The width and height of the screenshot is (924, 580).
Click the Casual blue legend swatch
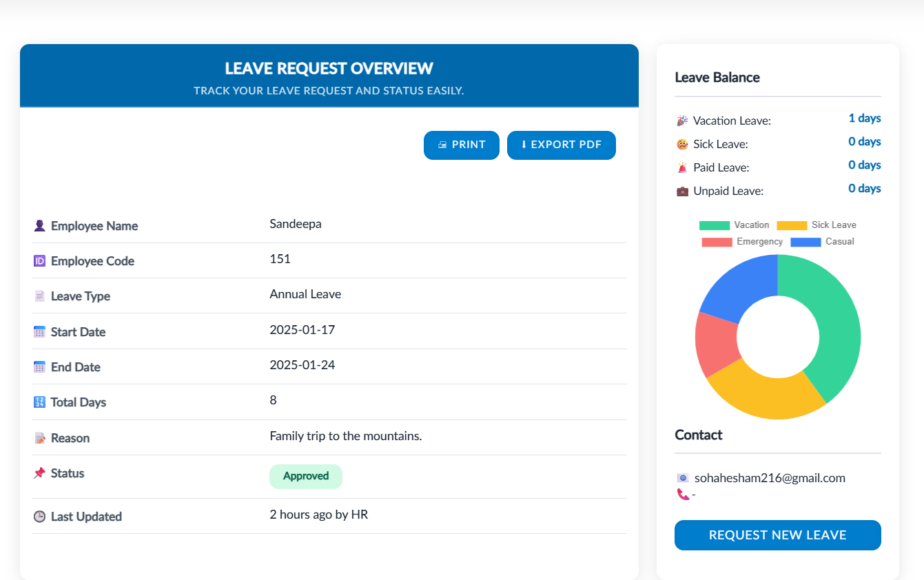click(x=805, y=242)
